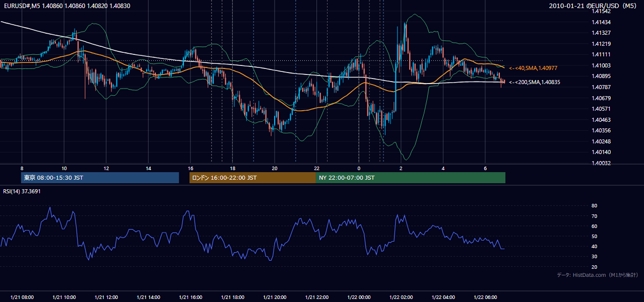Click the RSI level 80 label

595,206
